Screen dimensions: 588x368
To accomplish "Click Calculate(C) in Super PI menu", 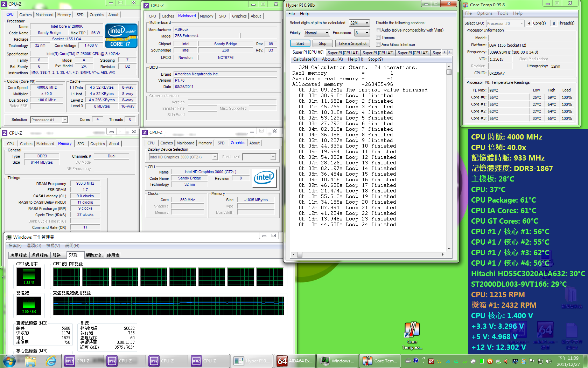I will [305, 59].
